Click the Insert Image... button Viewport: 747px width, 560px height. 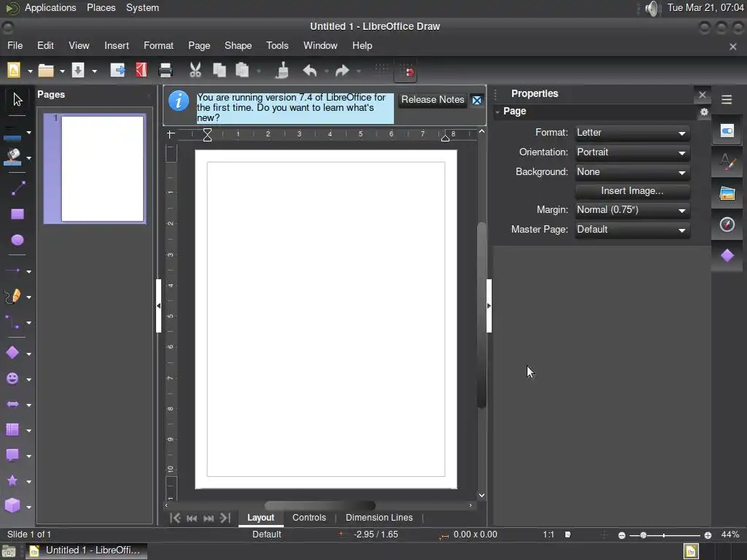[x=632, y=191]
